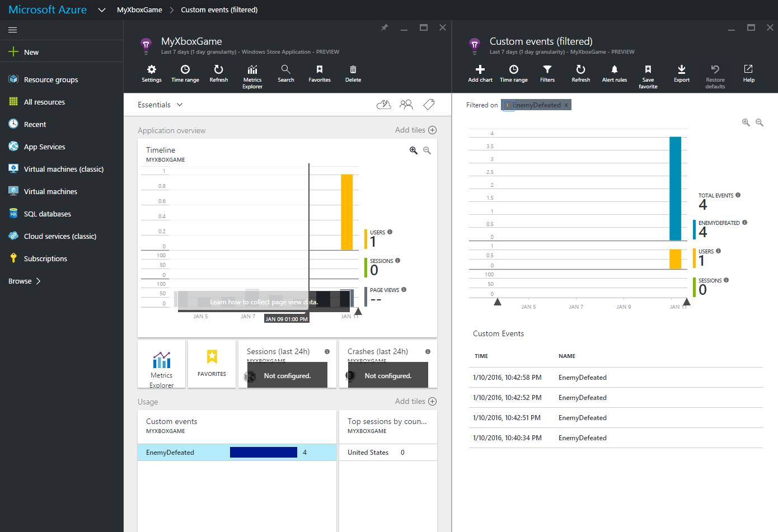Click the EnemyDefeated blue usage bar
778x532 pixels.
[x=264, y=452]
